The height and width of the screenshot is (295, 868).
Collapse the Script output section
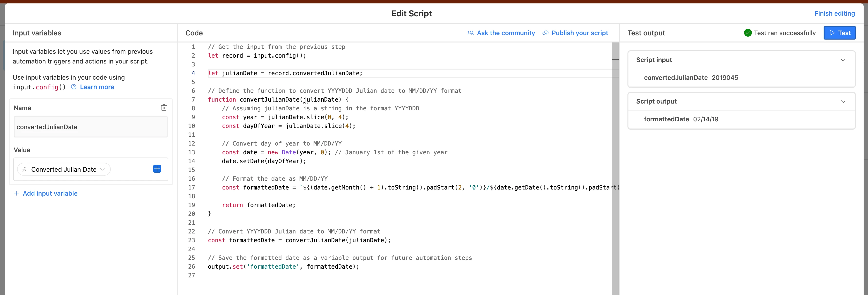coord(843,102)
